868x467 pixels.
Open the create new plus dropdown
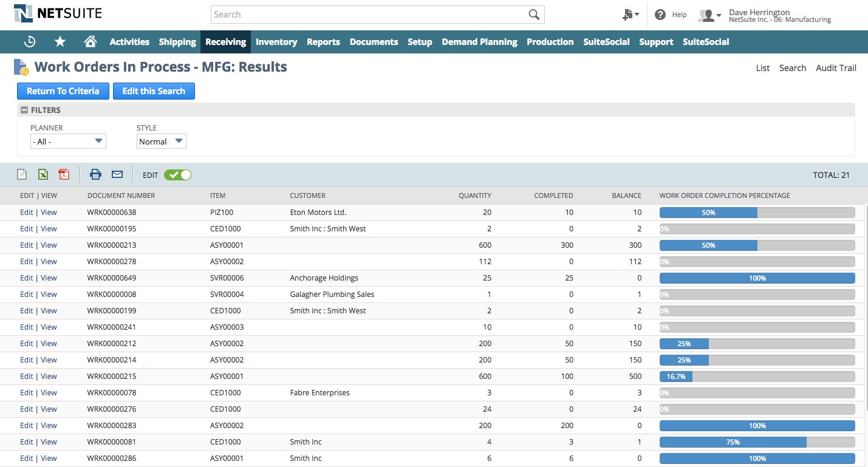pyautogui.click(x=631, y=15)
